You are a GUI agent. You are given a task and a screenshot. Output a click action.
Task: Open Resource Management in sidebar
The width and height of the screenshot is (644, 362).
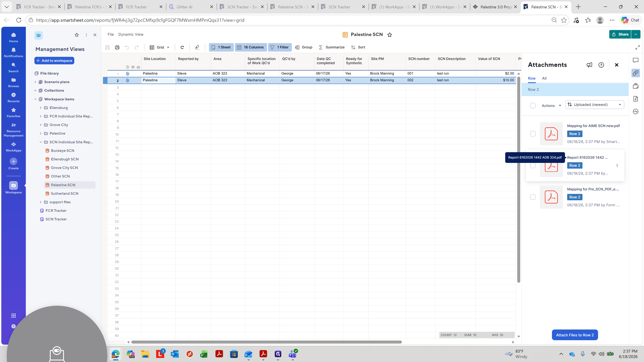[13, 130]
